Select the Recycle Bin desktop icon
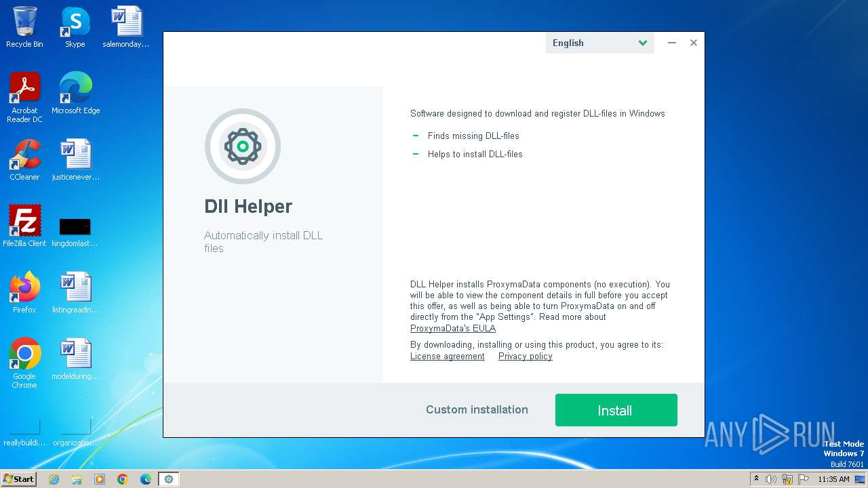Image resolution: width=868 pixels, height=488 pixels. point(24,28)
